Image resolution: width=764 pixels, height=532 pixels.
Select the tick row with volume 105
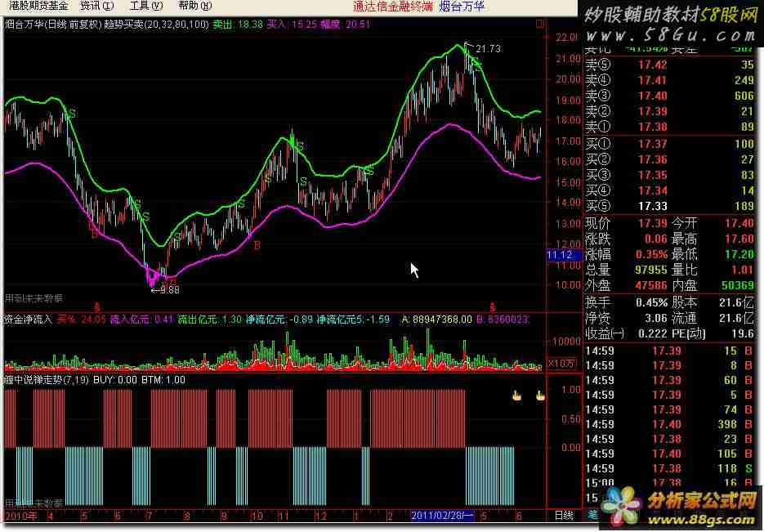pos(669,454)
